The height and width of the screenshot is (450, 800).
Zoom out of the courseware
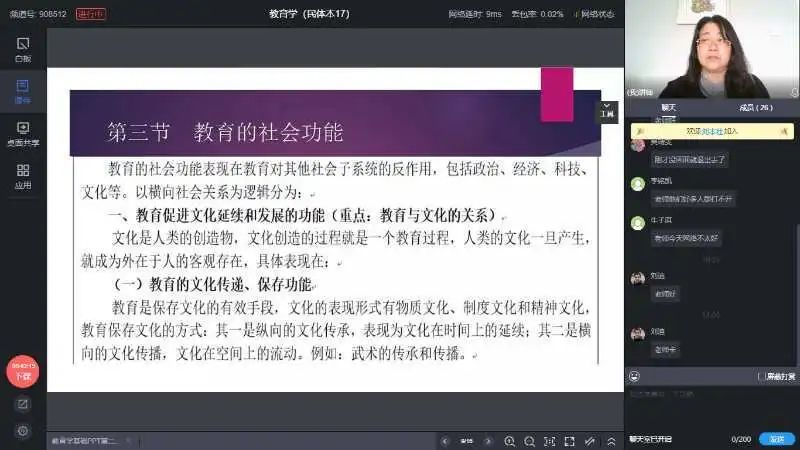pyautogui.click(x=529, y=441)
